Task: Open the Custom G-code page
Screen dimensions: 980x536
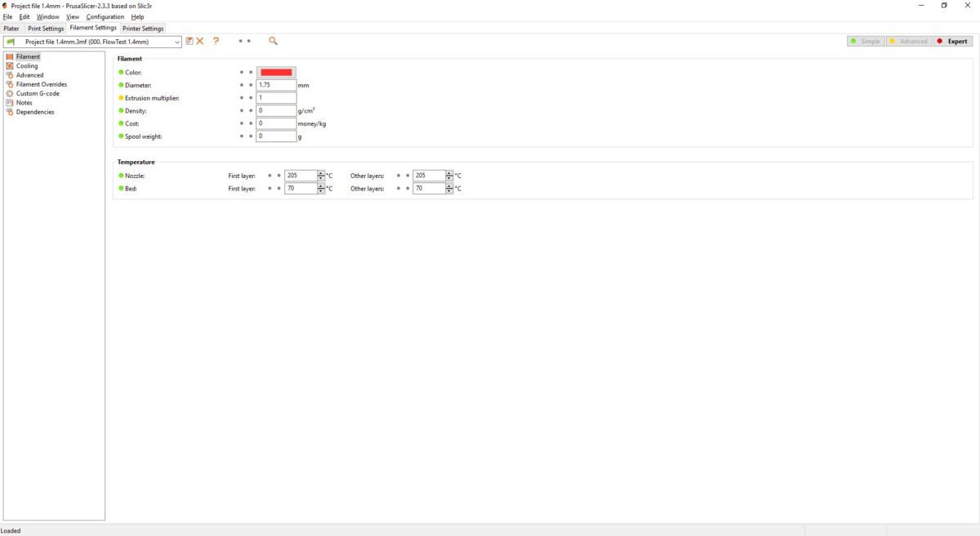Action: [38, 93]
